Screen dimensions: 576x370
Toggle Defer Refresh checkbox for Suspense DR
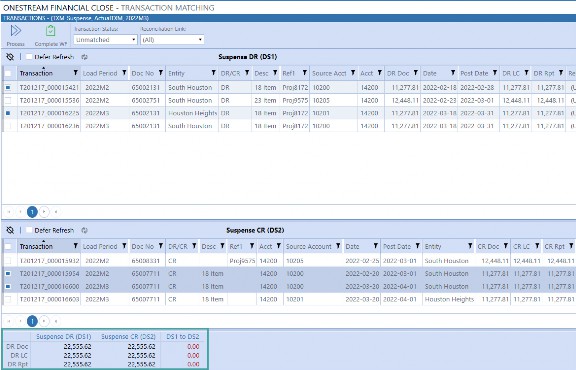pyautogui.click(x=29, y=57)
